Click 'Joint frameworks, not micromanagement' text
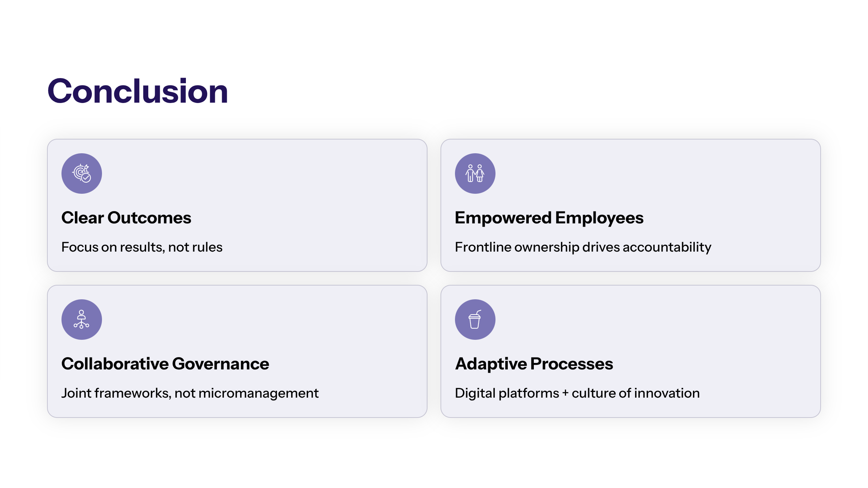Screen dimensions: 868x488 190,393
